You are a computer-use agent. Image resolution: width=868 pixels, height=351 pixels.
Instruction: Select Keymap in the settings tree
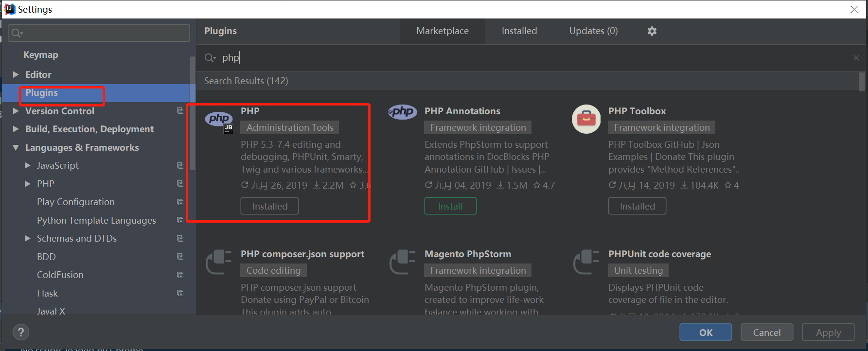pyautogui.click(x=41, y=55)
